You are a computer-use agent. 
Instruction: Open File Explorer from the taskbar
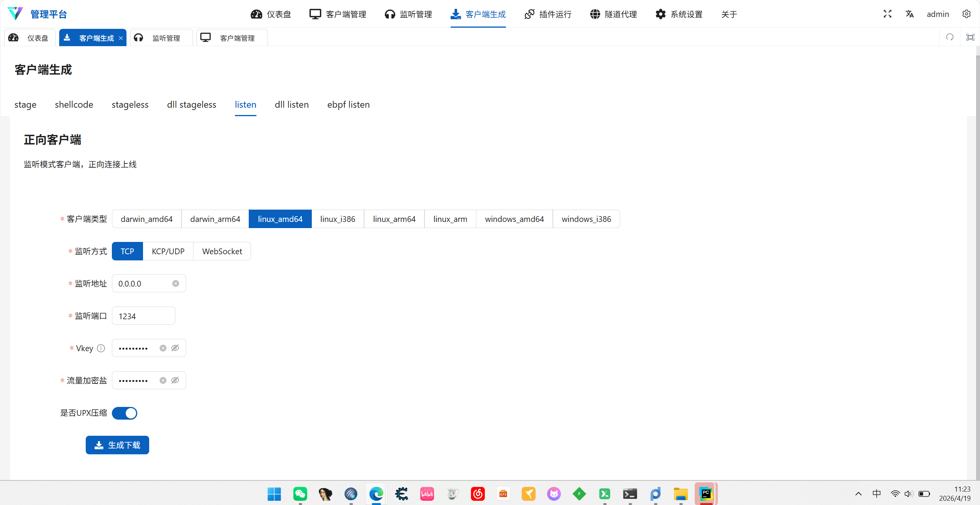pyautogui.click(x=681, y=494)
